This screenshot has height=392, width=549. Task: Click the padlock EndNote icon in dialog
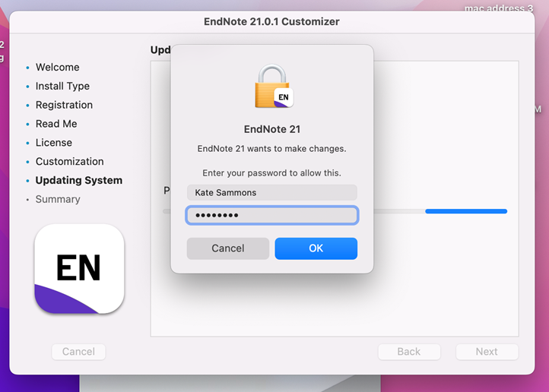pos(274,87)
